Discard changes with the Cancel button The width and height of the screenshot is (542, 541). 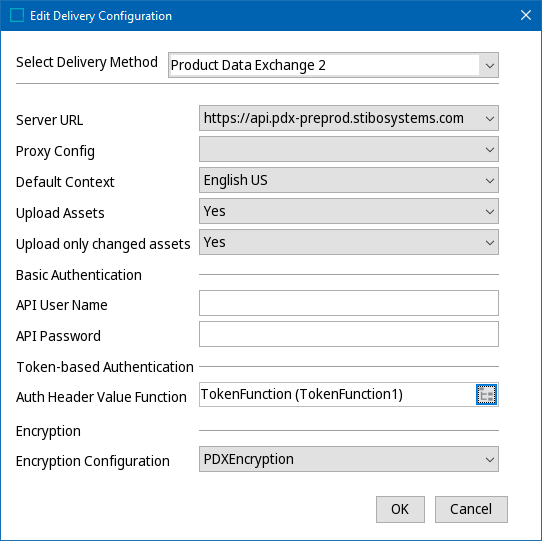[471, 510]
